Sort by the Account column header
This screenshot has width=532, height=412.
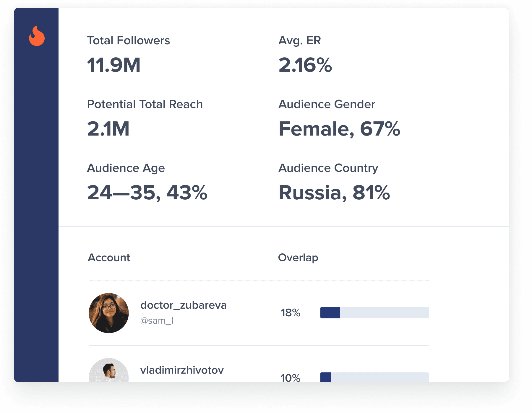[109, 258]
